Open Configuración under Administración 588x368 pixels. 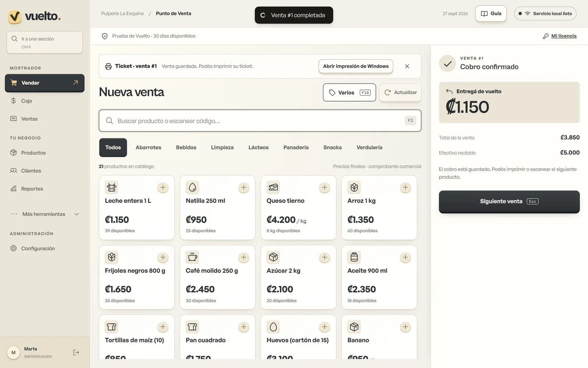[x=45, y=248]
